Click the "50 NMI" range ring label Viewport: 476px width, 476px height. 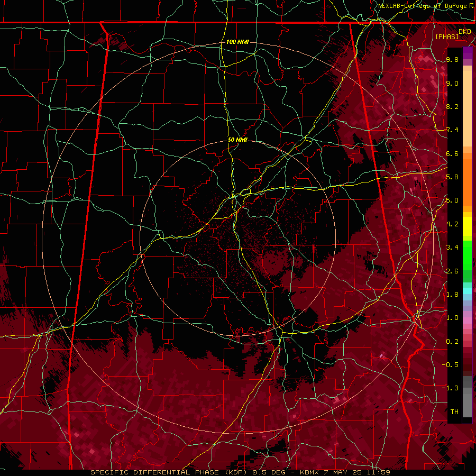pyautogui.click(x=237, y=140)
